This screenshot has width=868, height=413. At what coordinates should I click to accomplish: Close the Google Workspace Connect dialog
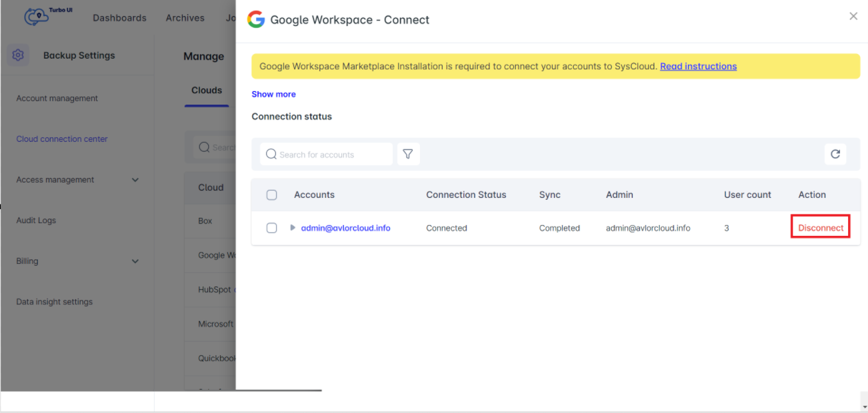[x=853, y=15]
